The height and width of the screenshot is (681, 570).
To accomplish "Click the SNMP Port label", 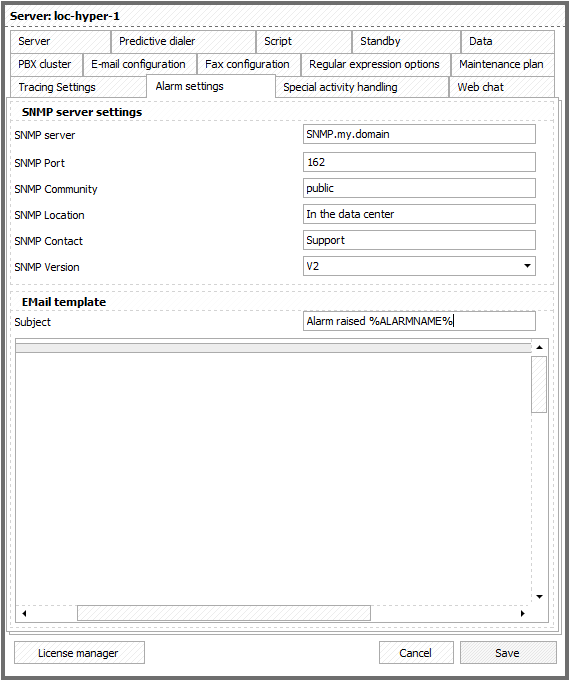I will tap(40, 163).
